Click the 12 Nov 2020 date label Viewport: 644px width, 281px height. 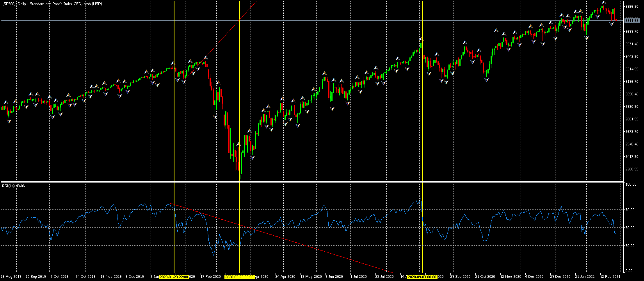click(511, 277)
